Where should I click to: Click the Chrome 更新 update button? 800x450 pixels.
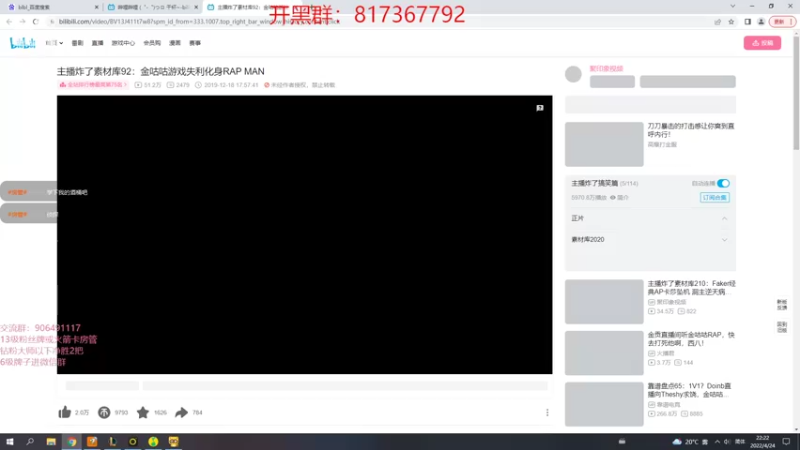pyautogui.click(x=782, y=22)
